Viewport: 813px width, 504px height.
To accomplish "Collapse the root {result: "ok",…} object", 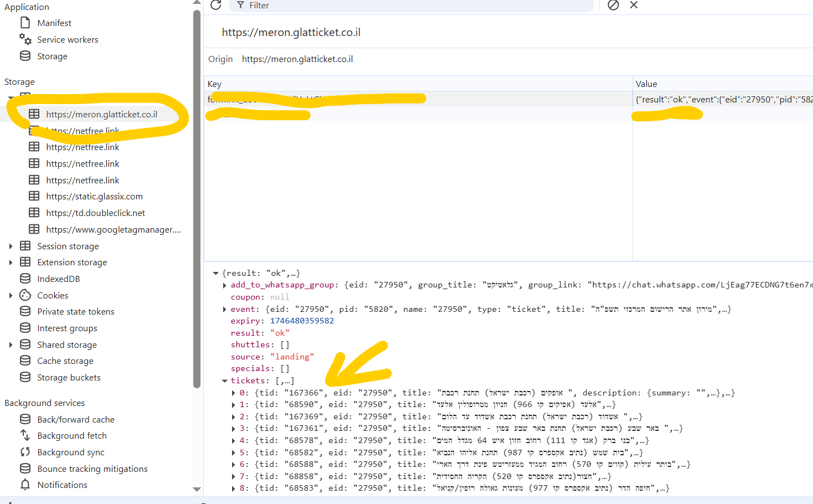I will (215, 273).
